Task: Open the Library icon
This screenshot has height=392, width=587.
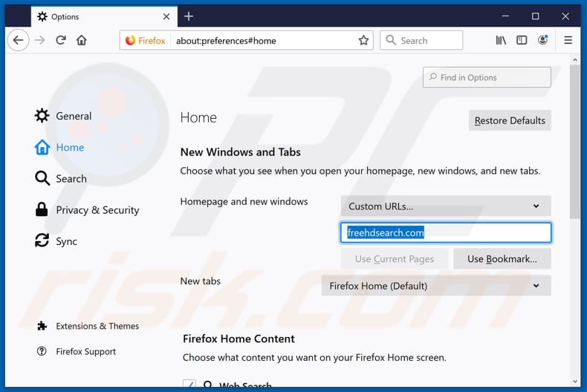Action: click(501, 40)
